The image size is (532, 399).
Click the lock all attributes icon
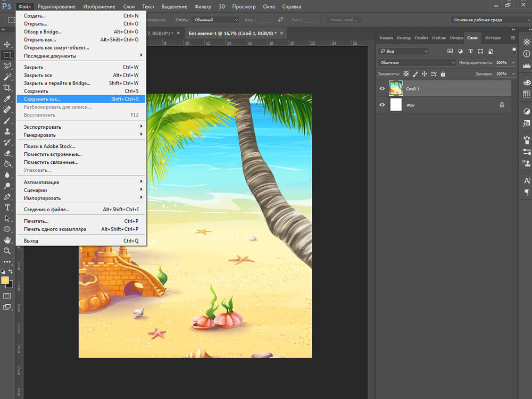pos(443,74)
